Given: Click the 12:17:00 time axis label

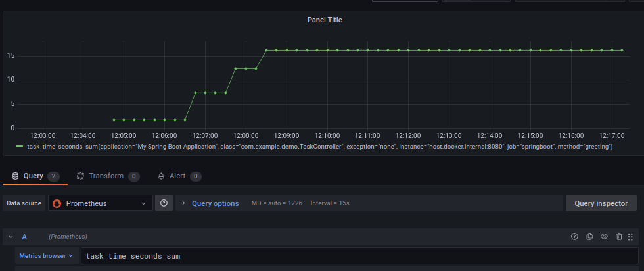Looking at the screenshot, I should click(x=612, y=135).
